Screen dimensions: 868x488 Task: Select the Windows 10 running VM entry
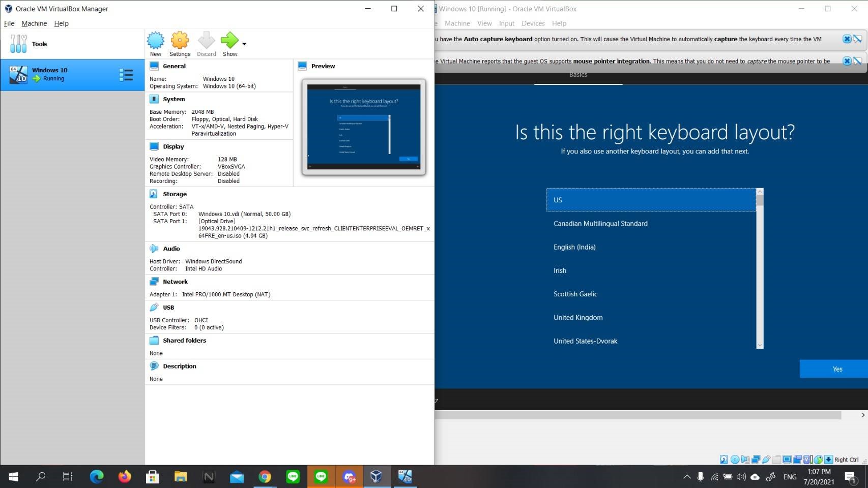72,75
